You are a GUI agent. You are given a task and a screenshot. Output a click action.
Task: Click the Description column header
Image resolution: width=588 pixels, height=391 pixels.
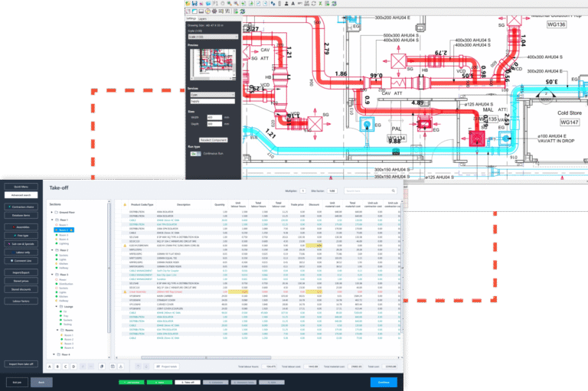pos(184,205)
